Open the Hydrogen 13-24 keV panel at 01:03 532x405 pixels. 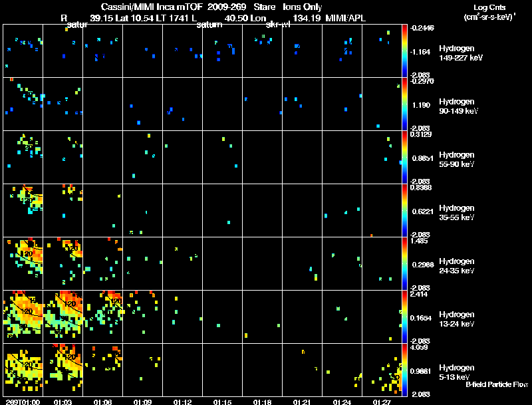(63, 317)
